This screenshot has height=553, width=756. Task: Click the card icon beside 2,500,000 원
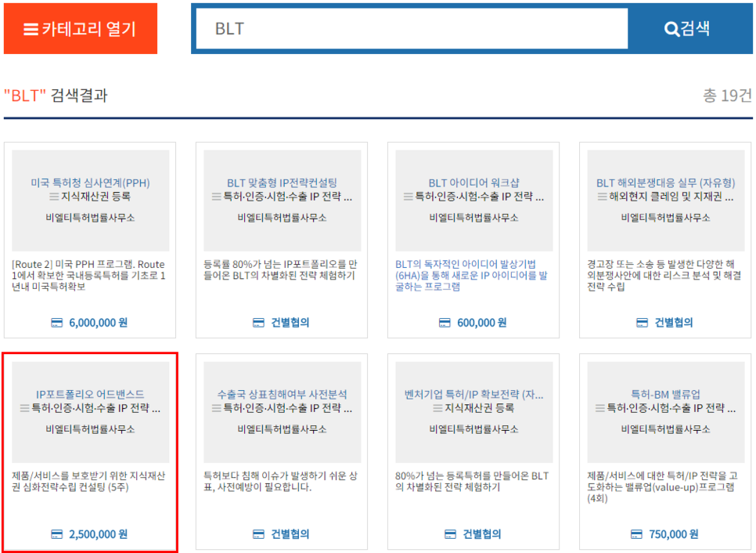click(57, 534)
